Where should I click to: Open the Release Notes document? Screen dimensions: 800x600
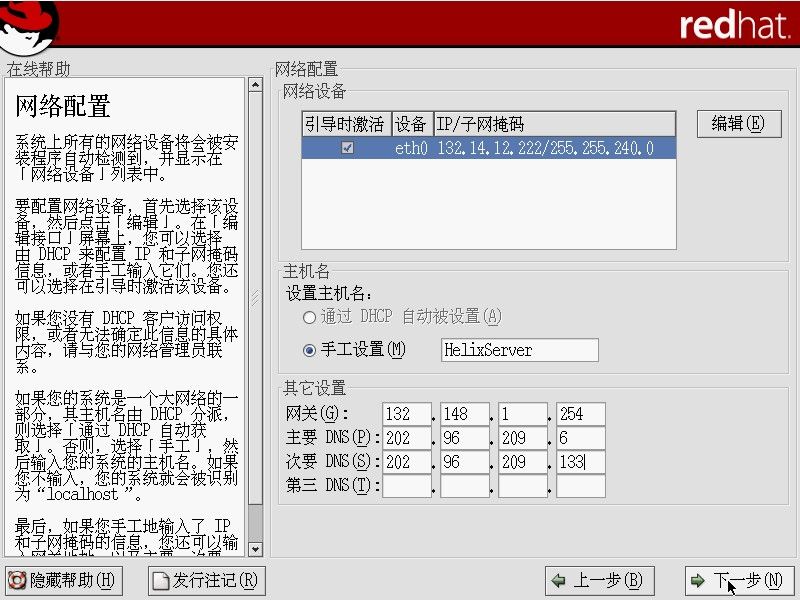pyautogui.click(x=205, y=580)
